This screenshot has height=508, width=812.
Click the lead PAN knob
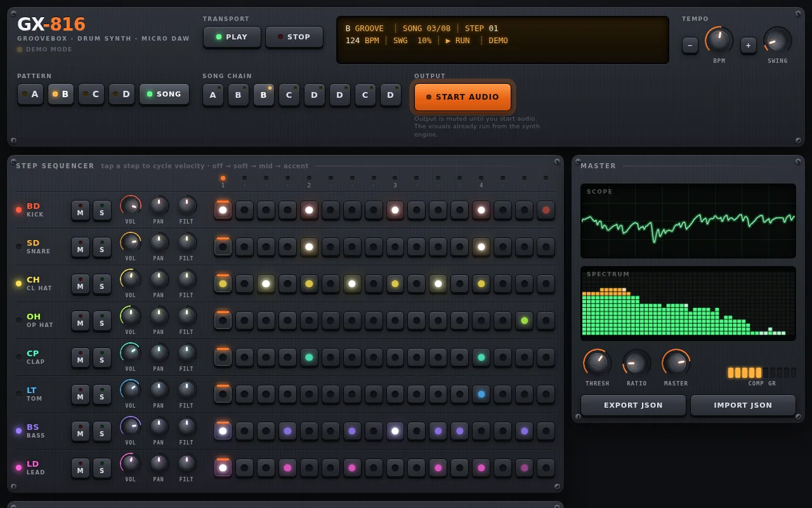click(x=159, y=462)
